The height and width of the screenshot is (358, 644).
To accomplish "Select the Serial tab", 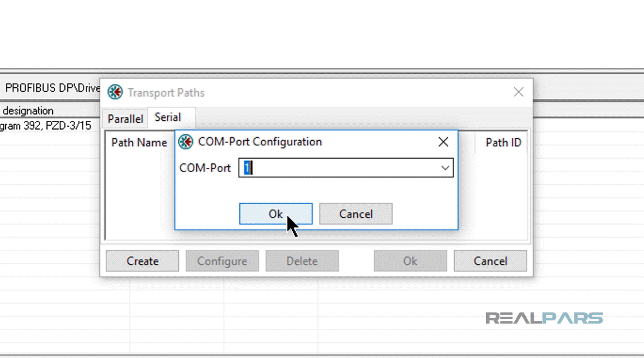I will 168,117.
